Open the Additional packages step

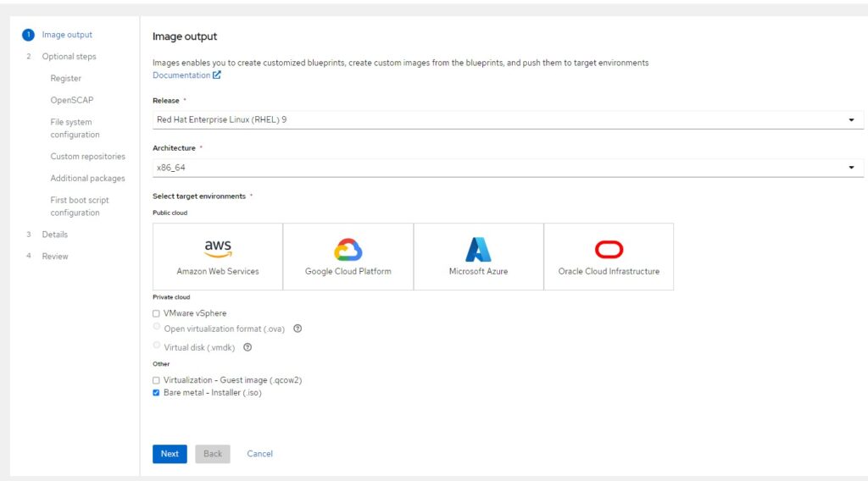(x=87, y=178)
